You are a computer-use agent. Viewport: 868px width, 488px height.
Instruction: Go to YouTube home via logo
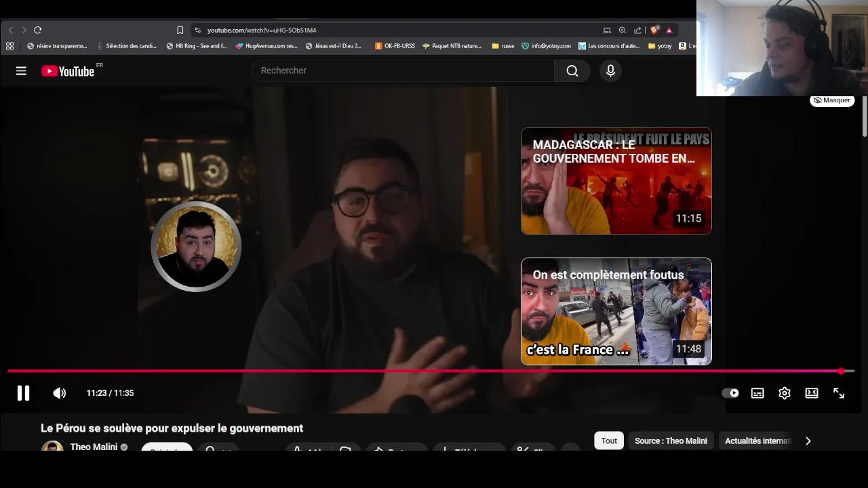(x=68, y=71)
